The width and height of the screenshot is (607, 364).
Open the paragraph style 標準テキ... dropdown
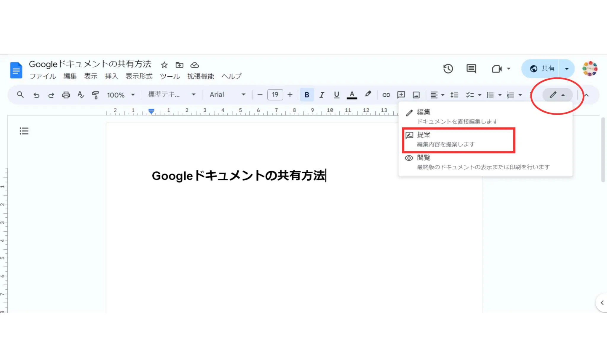172,94
